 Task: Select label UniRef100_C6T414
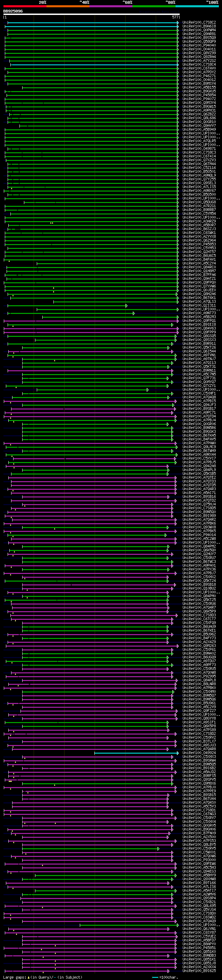[x=199, y=156]
